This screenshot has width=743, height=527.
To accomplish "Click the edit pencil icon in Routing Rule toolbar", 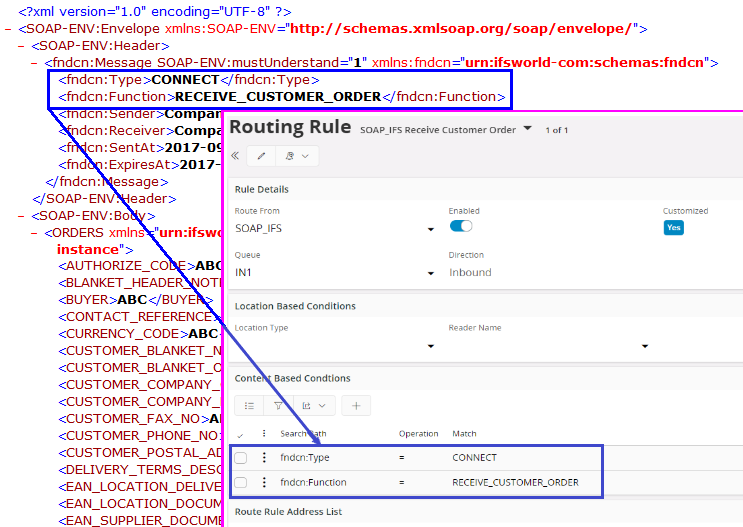I will (262, 156).
